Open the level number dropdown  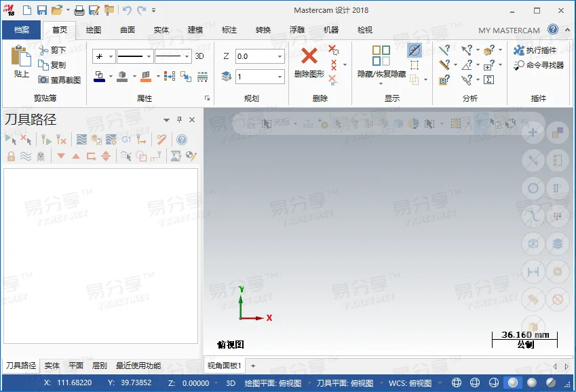click(280, 77)
